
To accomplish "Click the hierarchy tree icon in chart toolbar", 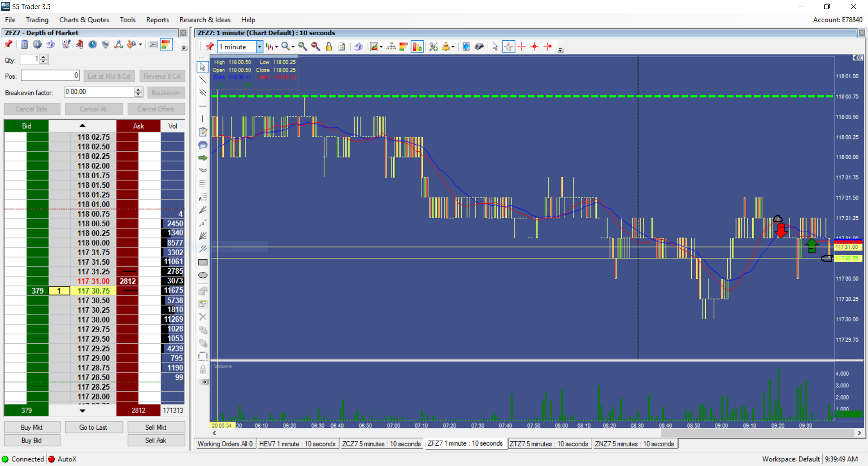I will 391,47.
